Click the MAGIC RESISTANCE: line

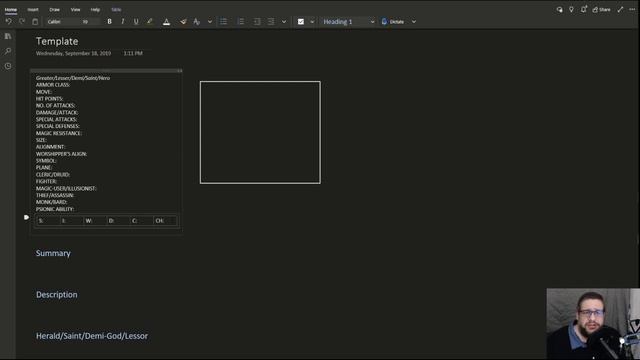(59, 133)
